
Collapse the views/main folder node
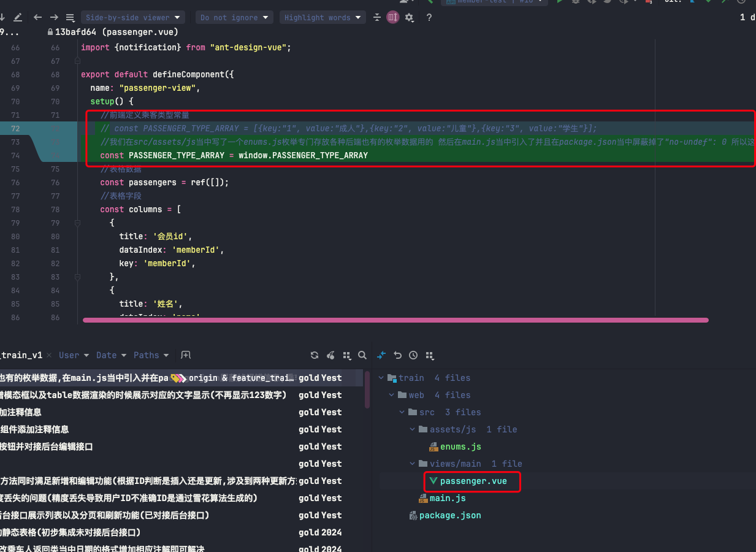tap(413, 464)
